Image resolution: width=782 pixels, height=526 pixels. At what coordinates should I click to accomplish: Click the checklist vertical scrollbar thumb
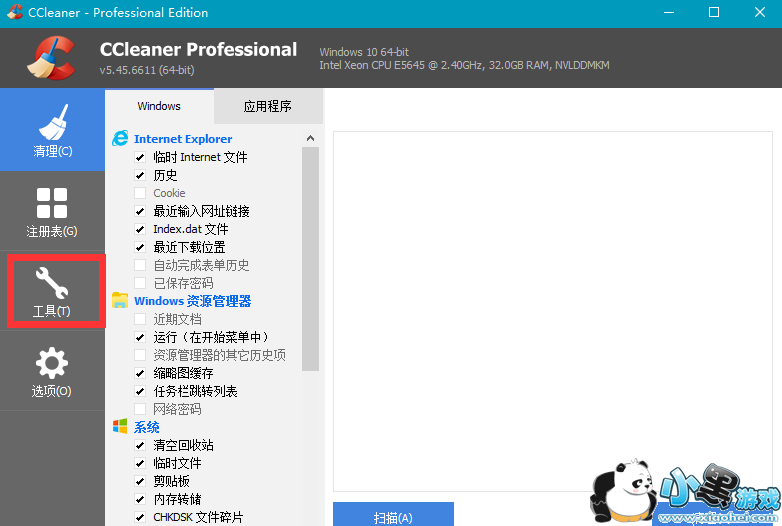[x=310, y=259]
